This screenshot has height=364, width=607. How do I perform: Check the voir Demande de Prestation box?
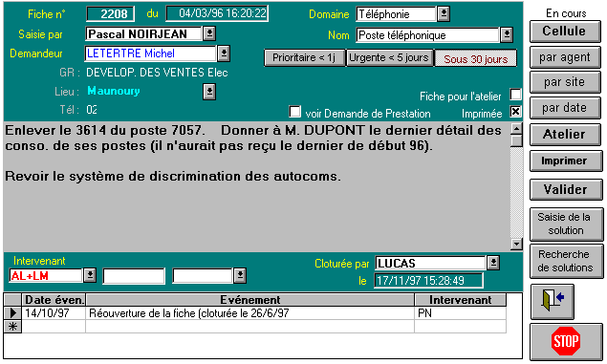[x=294, y=112]
